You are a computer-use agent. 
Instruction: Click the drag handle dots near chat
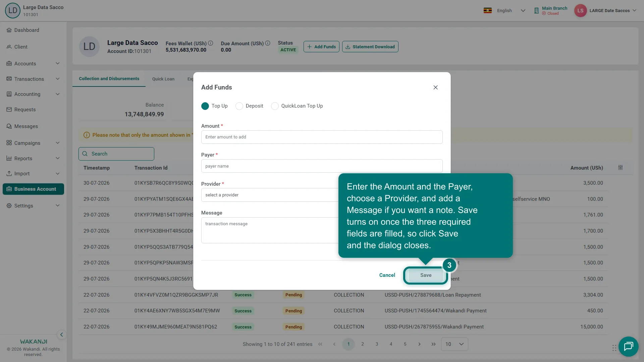click(614, 348)
